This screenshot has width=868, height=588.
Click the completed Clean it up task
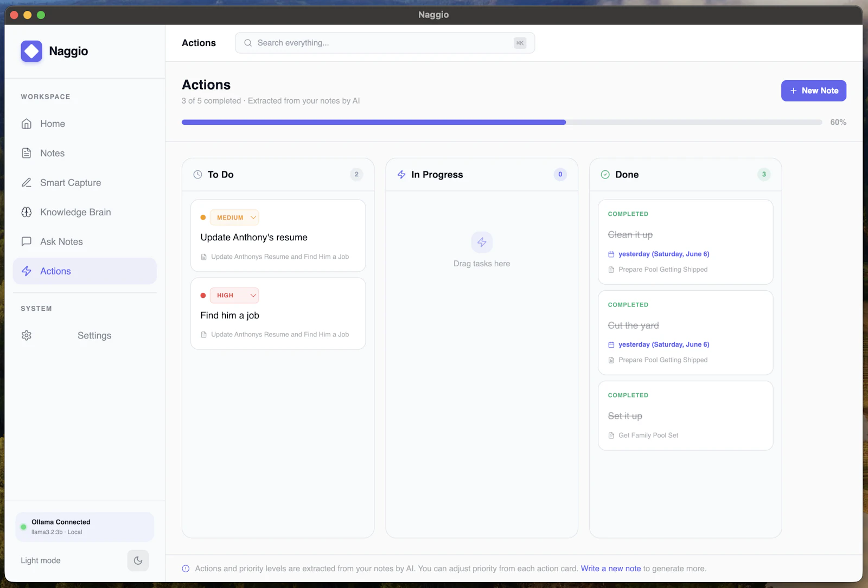click(685, 242)
